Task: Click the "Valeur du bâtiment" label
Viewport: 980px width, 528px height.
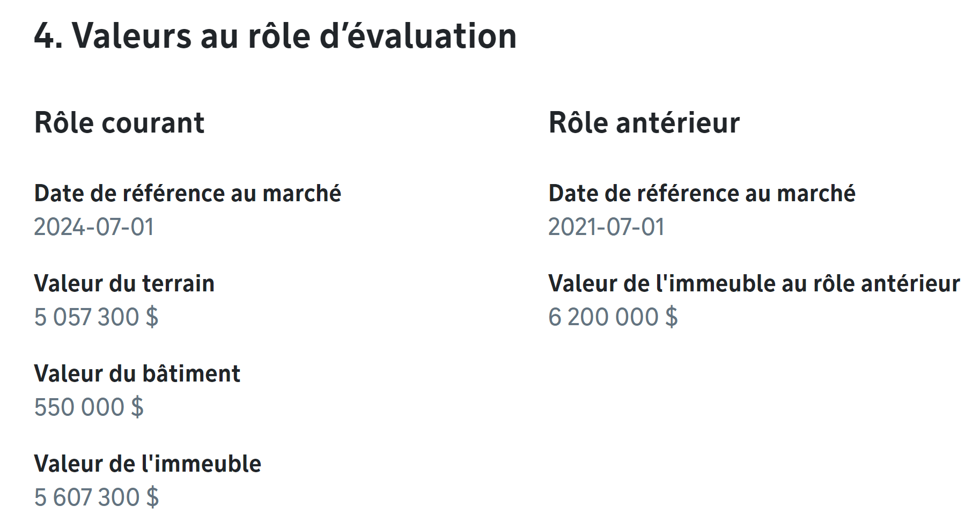Action: [137, 374]
